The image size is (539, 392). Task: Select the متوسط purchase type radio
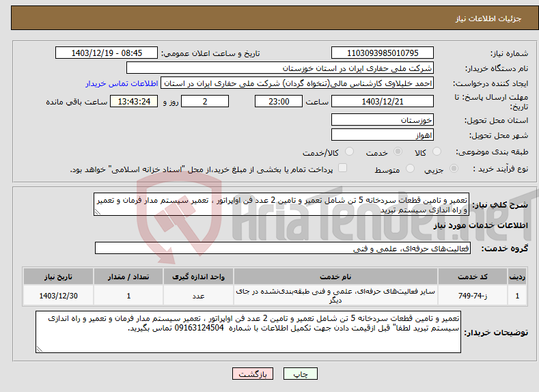point(410,169)
